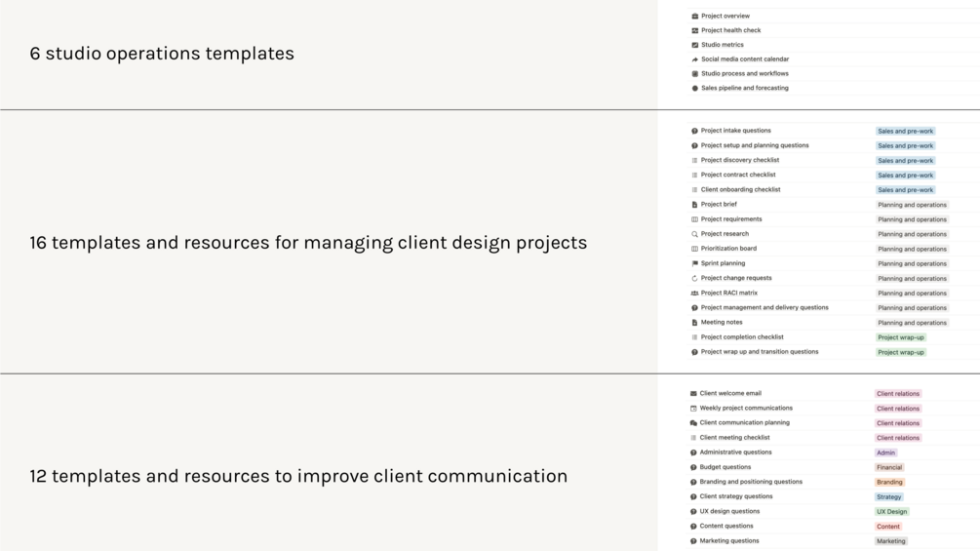The height and width of the screenshot is (551, 980).
Task: Click the envelope icon beside Client welcome email
Action: (x=693, y=394)
